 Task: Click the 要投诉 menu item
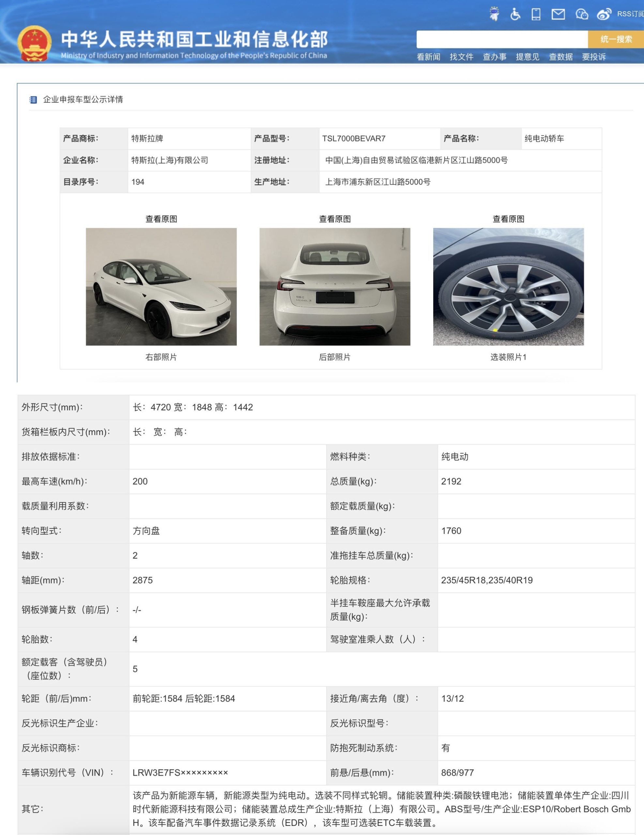tap(593, 57)
